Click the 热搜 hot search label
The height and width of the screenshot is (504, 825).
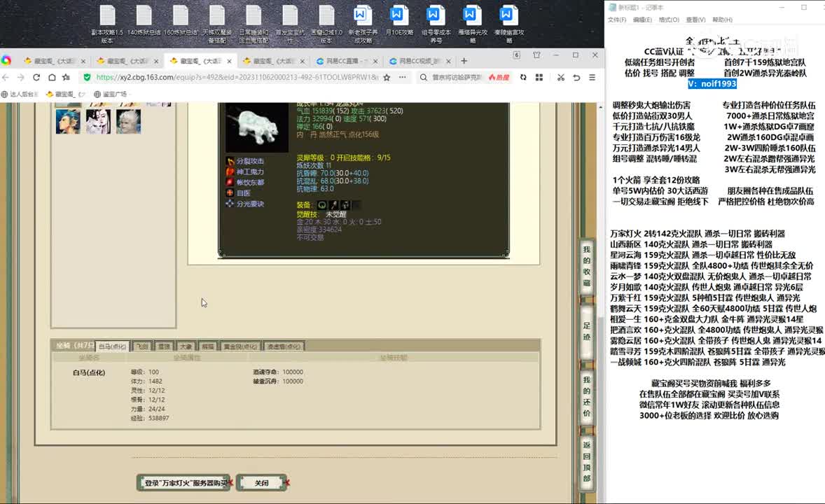pos(499,77)
